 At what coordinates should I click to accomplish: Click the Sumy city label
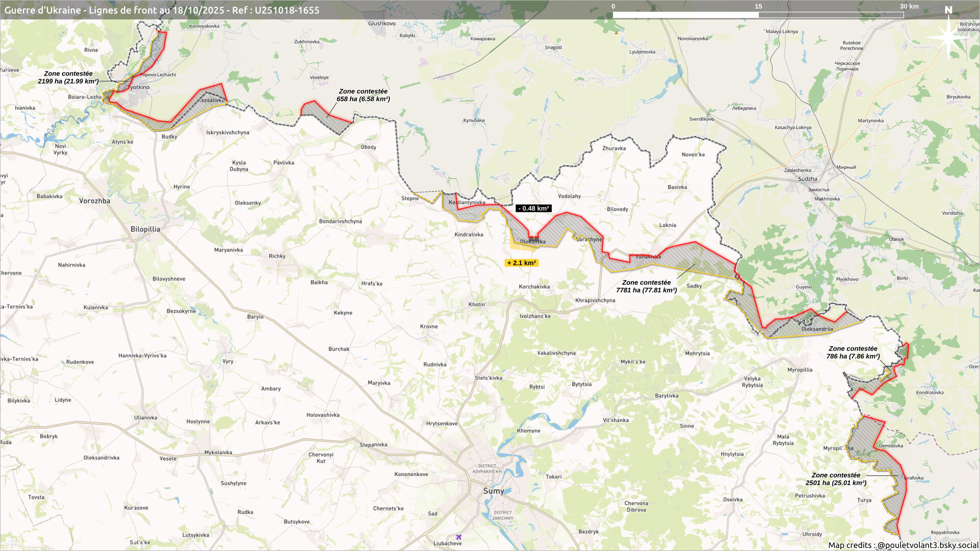pos(494,491)
